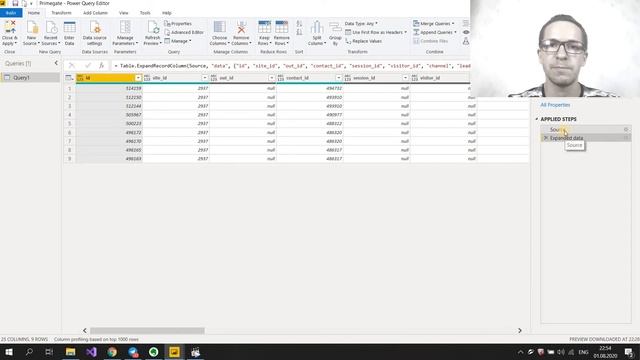Switch to the Transform tab
This screenshot has height=360, width=640.
(61, 13)
